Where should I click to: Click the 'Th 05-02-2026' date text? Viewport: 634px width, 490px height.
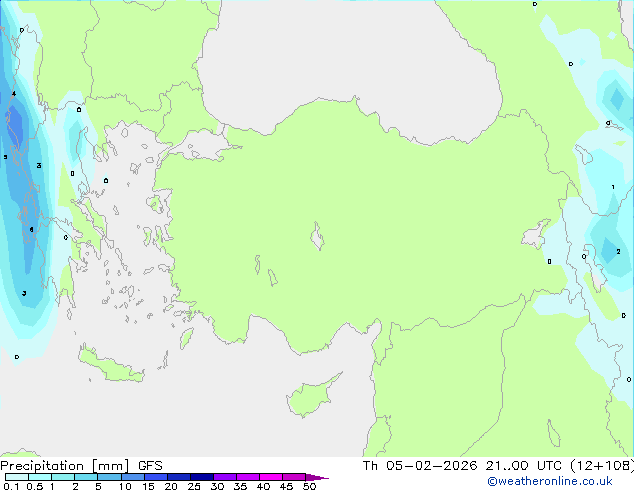point(420,466)
